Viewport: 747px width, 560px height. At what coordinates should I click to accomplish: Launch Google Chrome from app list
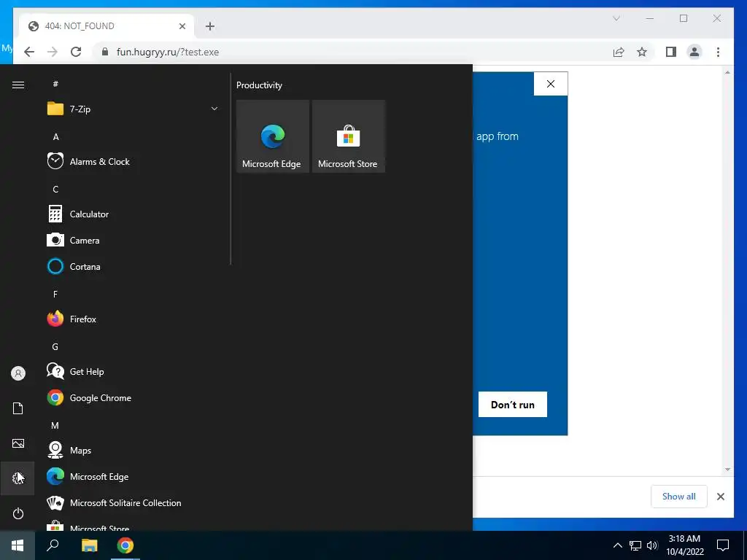133,397
